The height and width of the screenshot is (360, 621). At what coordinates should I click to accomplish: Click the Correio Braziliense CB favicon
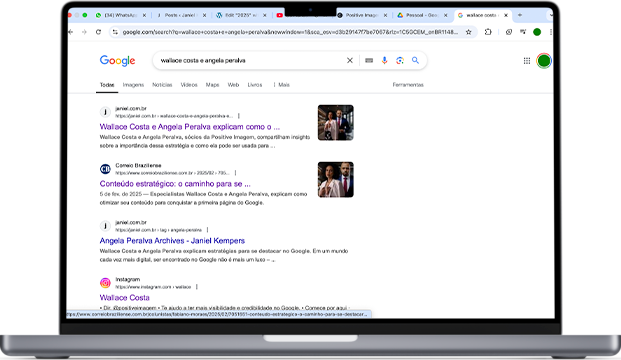point(105,169)
